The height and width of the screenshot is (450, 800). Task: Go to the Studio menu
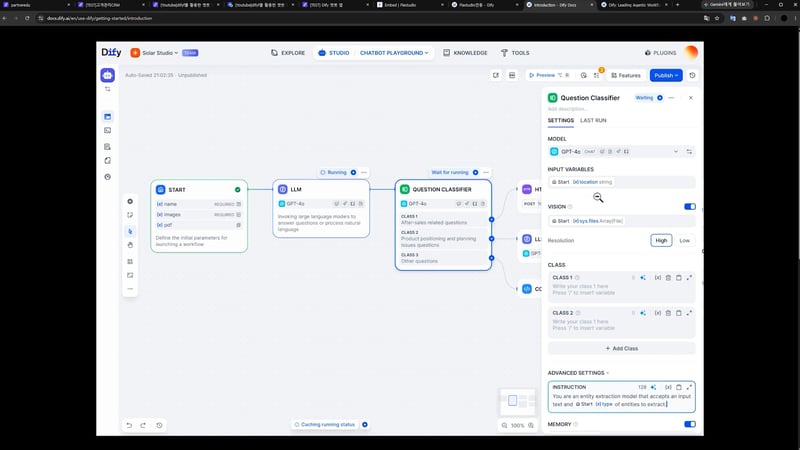334,53
